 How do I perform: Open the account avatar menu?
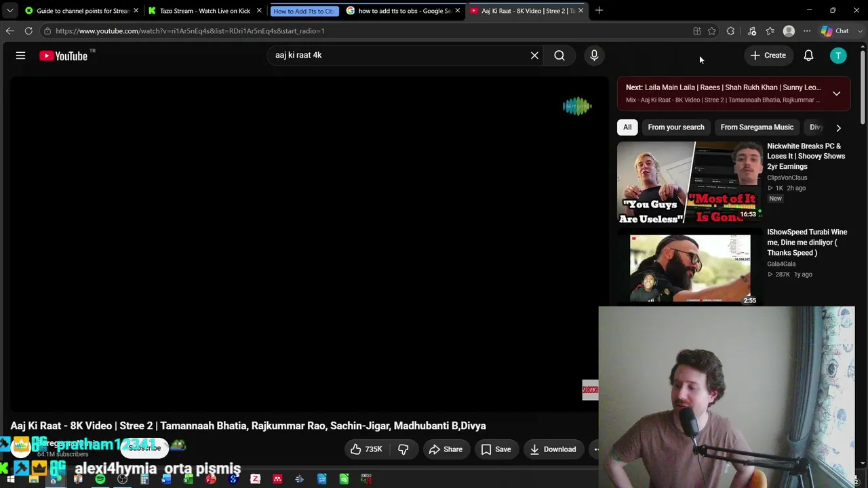(x=838, y=56)
